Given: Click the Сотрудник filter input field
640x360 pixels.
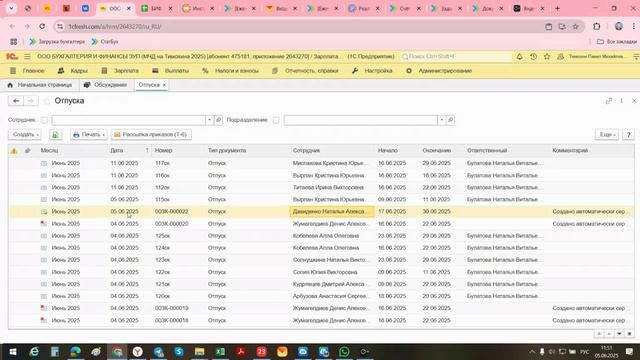Looking at the screenshot, I should pos(129,120).
